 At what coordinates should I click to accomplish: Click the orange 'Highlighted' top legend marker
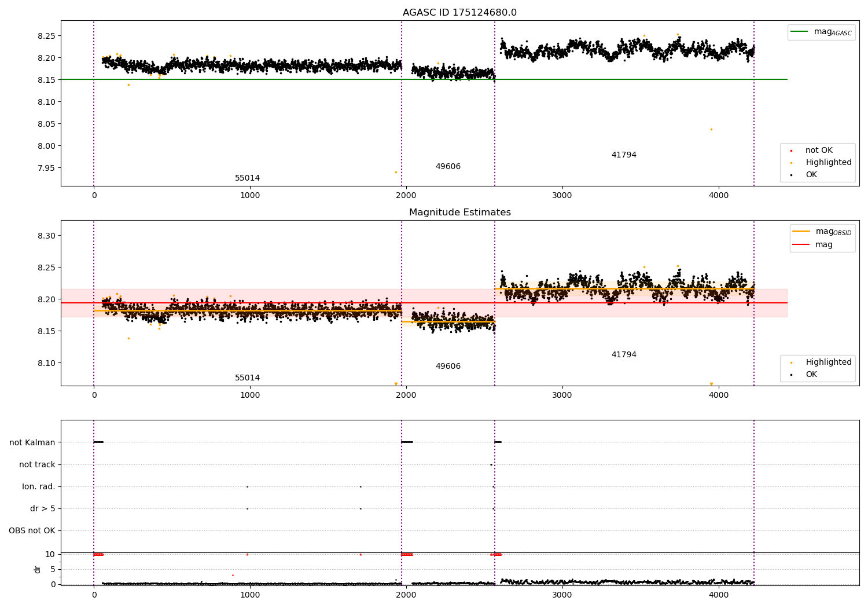coord(791,163)
